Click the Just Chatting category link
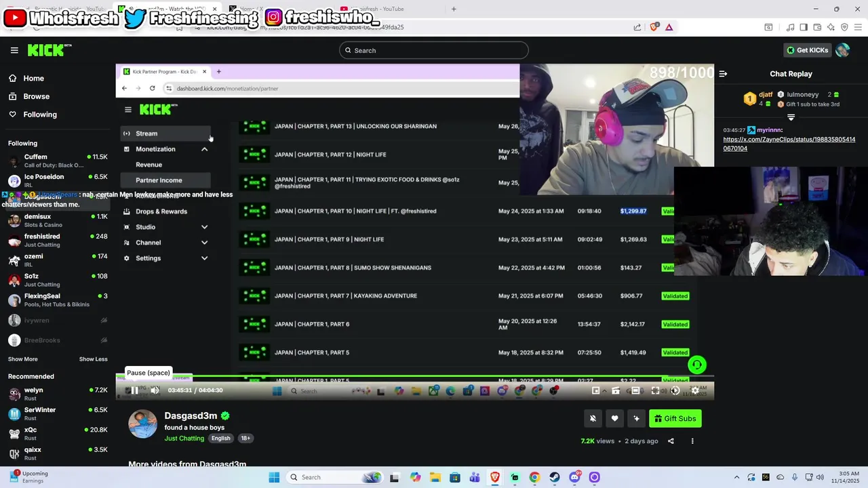868x488 pixels. pos(184,439)
